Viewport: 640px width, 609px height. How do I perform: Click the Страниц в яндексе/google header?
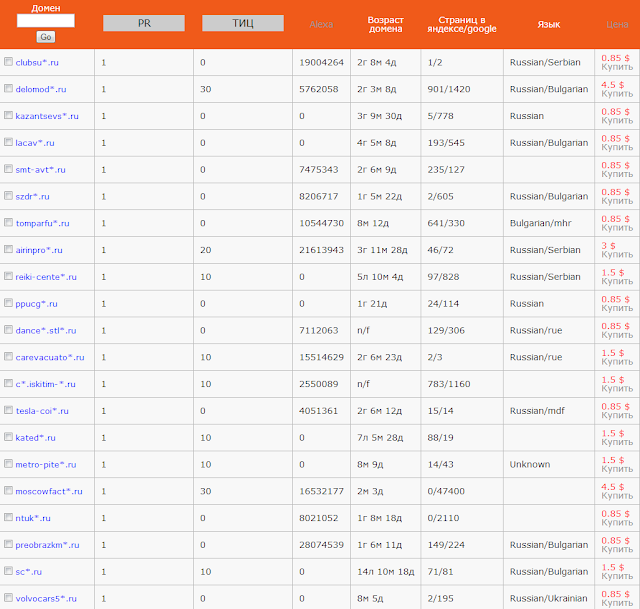click(462, 24)
